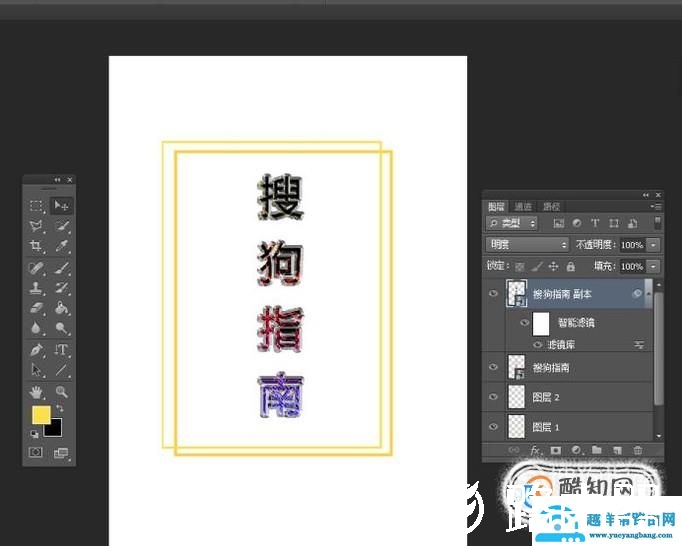Select the Polygonal Lasso tool

click(36, 226)
